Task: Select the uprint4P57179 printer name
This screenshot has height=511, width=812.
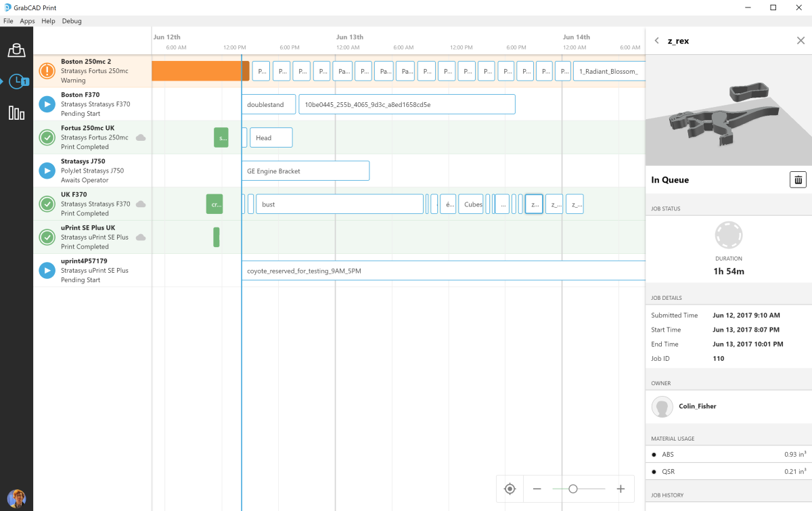Action: [84, 261]
